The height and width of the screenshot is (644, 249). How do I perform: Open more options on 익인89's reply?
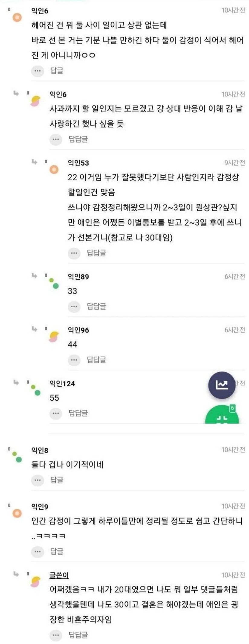click(x=74, y=306)
